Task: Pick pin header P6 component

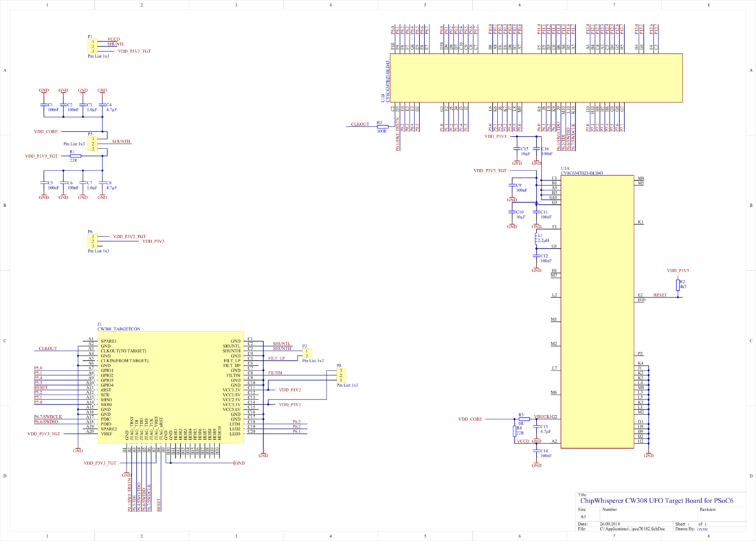Action: (92, 241)
